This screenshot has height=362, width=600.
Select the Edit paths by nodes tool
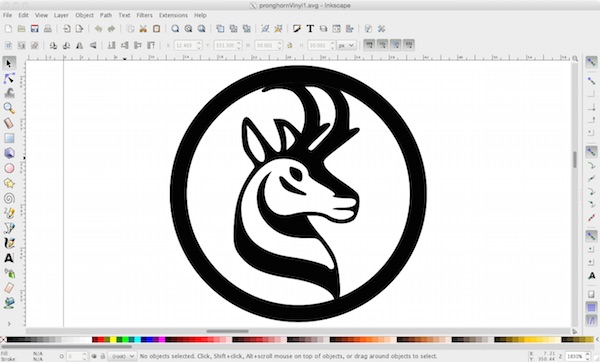click(x=9, y=78)
